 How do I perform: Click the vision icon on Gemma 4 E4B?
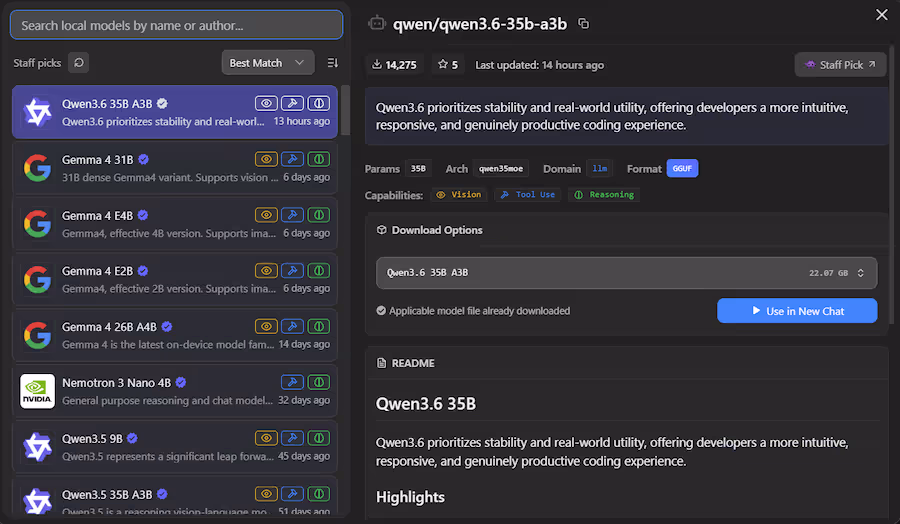pyautogui.click(x=266, y=215)
